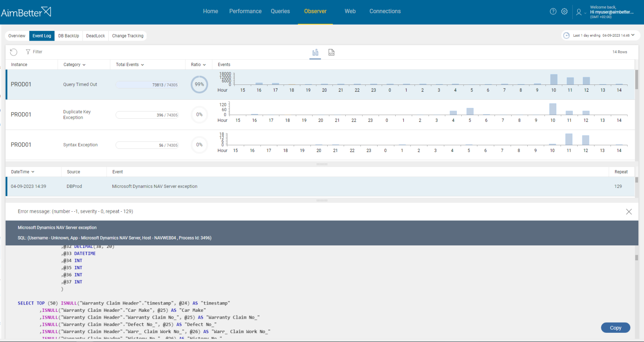Click the SQL code panel scrollbar
The width and height of the screenshot is (644, 342).
click(637, 258)
